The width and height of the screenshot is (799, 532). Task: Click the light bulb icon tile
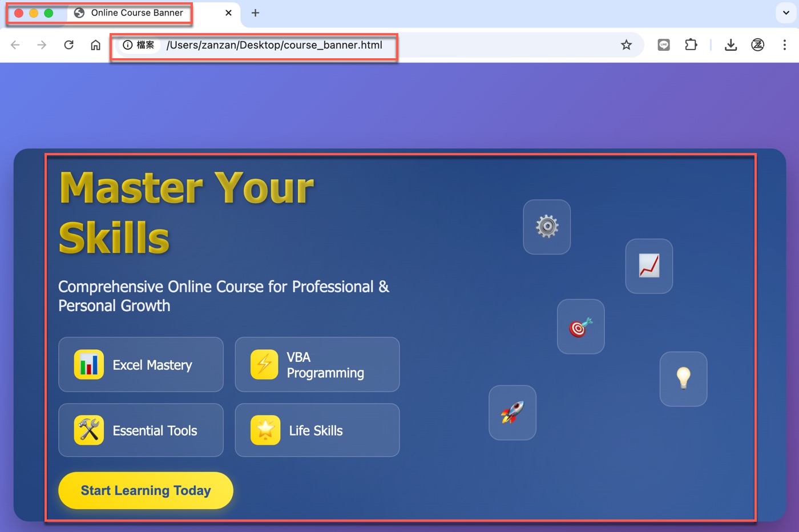click(683, 379)
